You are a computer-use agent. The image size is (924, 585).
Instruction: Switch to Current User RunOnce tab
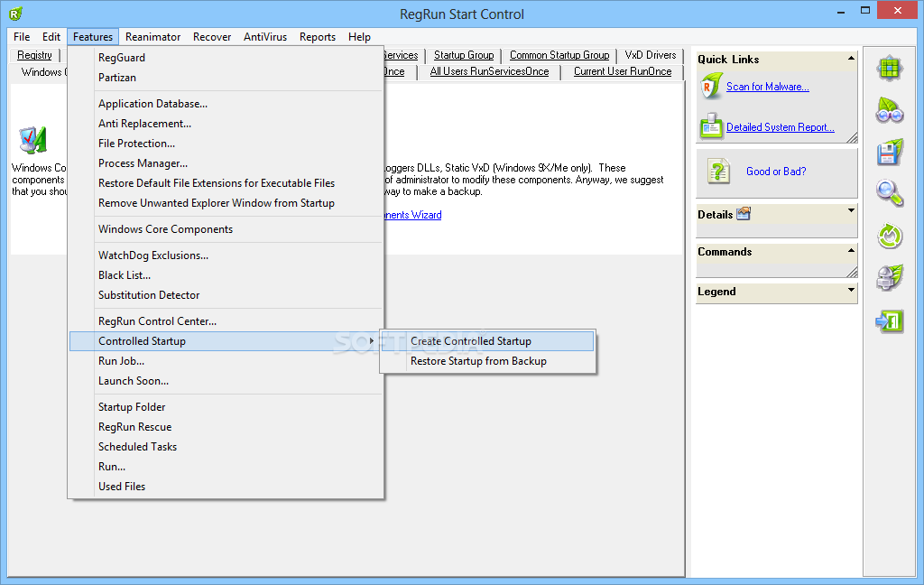(623, 71)
